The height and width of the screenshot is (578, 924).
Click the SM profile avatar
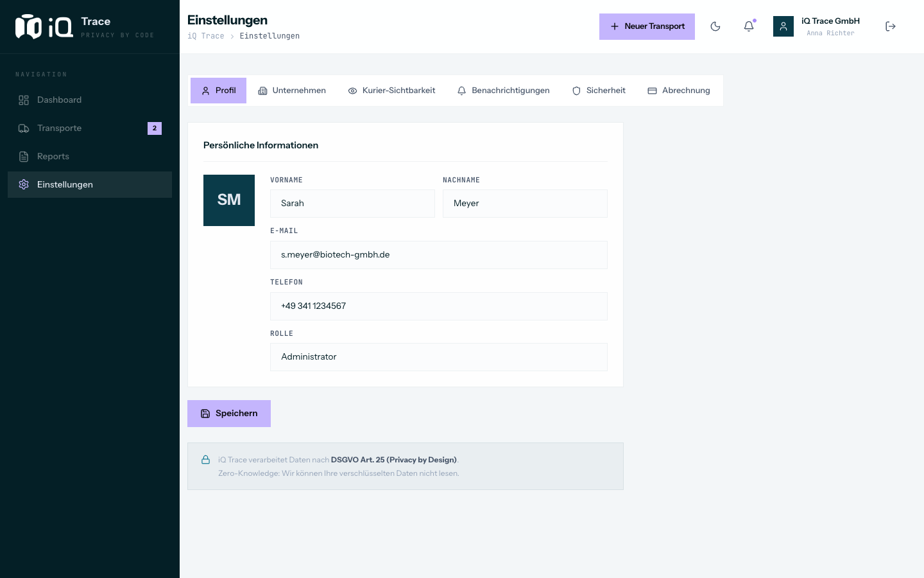pos(229,200)
